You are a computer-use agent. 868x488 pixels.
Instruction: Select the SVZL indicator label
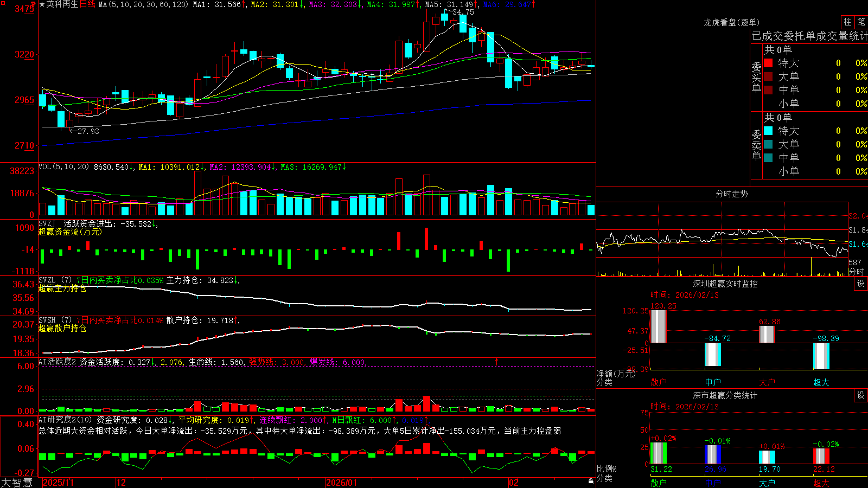(x=47, y=280)
